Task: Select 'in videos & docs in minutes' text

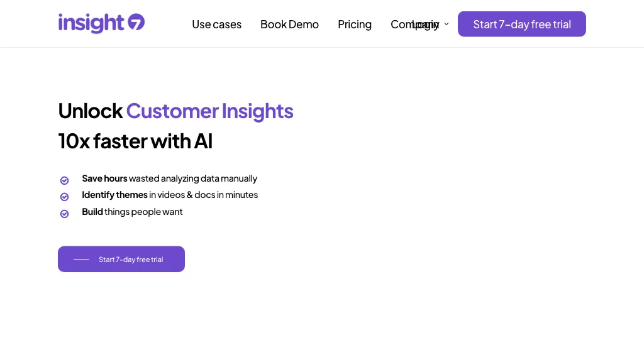Action: click(203, 195)
